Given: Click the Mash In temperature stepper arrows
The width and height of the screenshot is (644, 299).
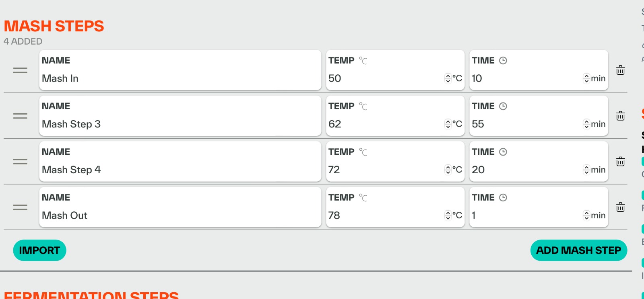Looking at the screenshot, I should [x=448, y=78].
